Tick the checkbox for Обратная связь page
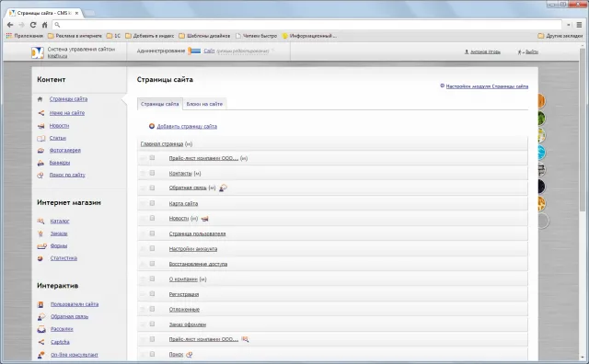589x364 pixels. point(152,188)
